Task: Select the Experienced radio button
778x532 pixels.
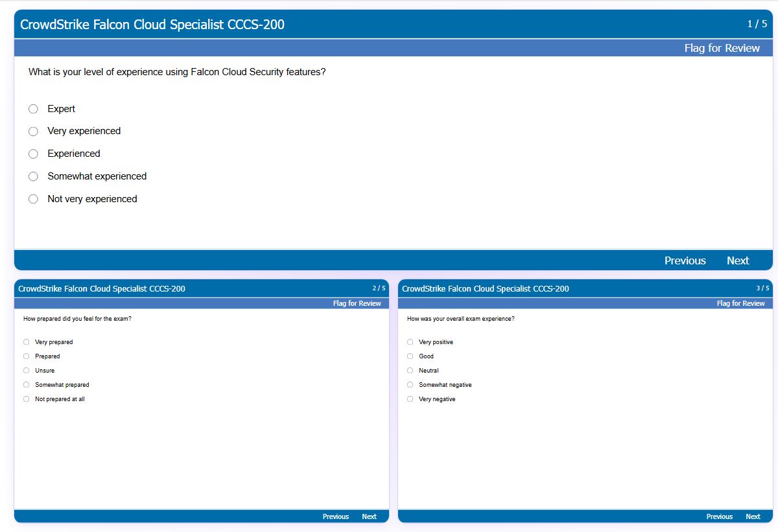Action: click(33, 154)
